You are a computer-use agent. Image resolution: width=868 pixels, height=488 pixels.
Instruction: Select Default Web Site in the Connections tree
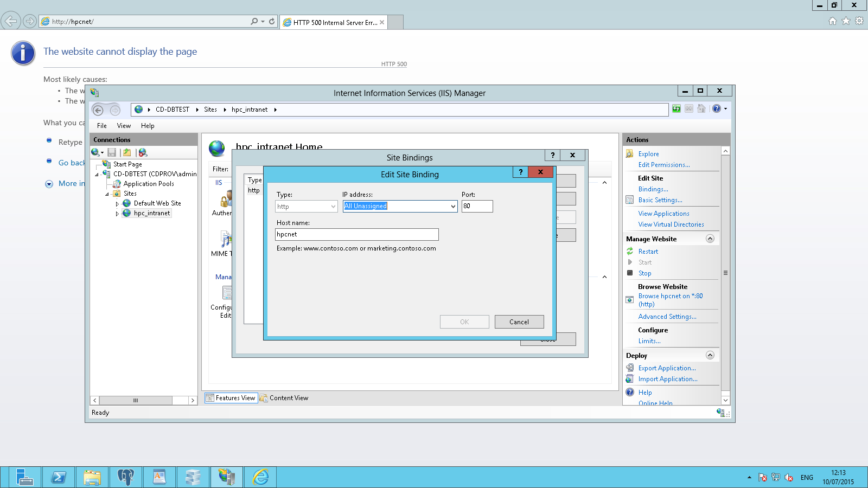[157, 203]
